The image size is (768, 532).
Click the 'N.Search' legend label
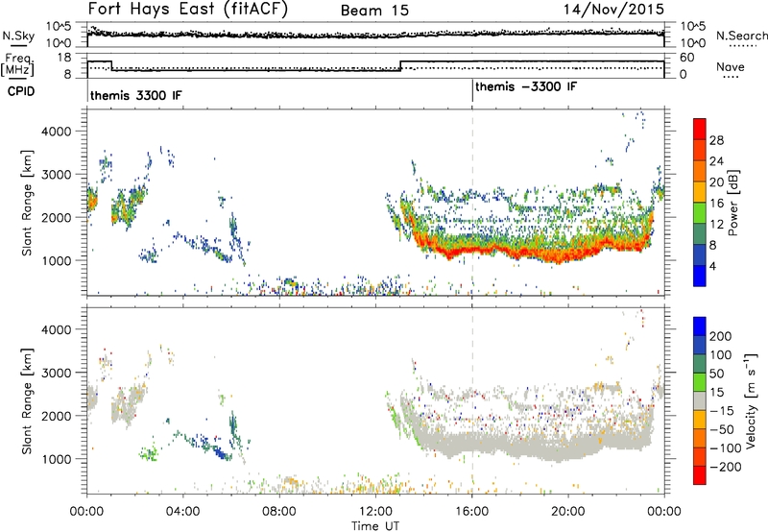tap(741, 36)
